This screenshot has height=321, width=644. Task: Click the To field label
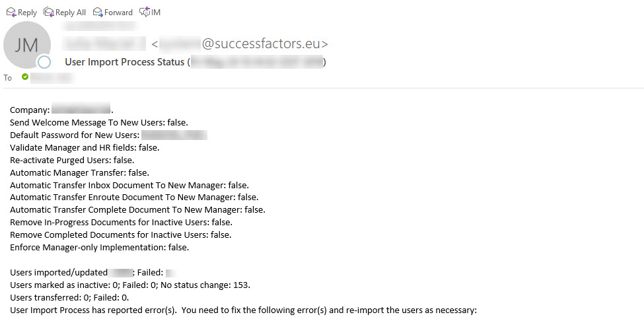click(x=8, y=77)
